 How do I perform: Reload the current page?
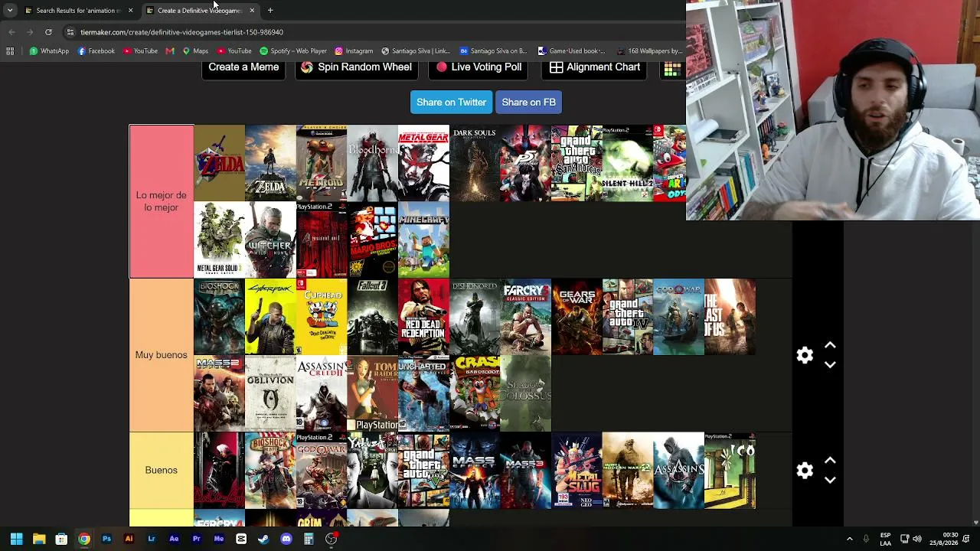click(x=48, y=32)
